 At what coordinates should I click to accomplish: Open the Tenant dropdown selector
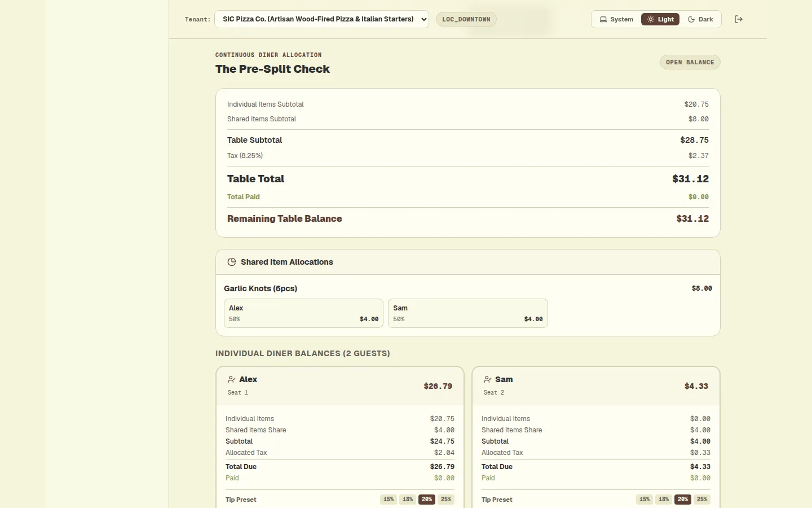[x=321, y=19]
